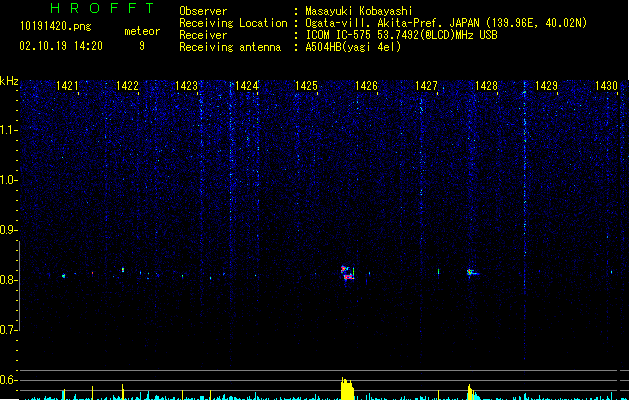Viewport: 629px width, 400px height.
Task: Click the 1428 time marker
Action: point(487,86)
